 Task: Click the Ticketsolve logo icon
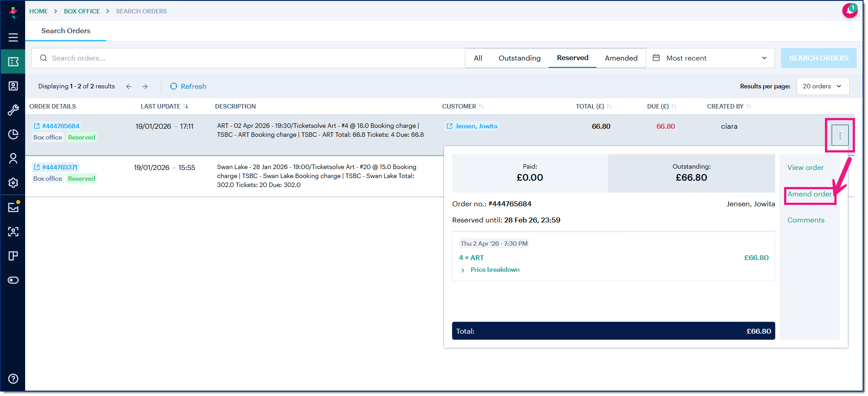[13, 12]
